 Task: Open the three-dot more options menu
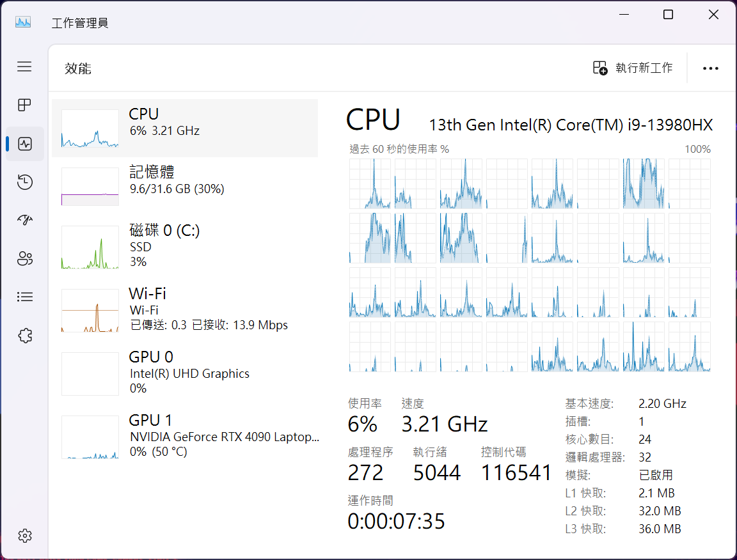click(711, 68)
